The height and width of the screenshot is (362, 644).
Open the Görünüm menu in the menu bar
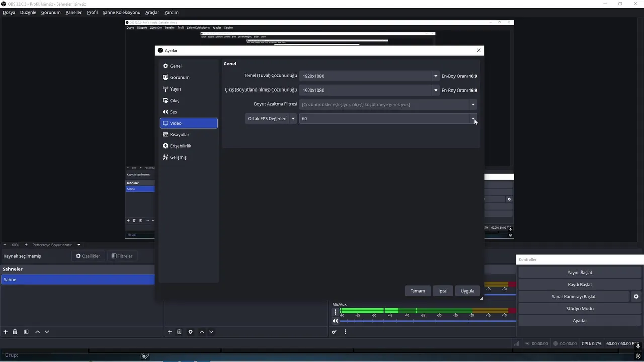pyautogui.click(x=51, y=12)
